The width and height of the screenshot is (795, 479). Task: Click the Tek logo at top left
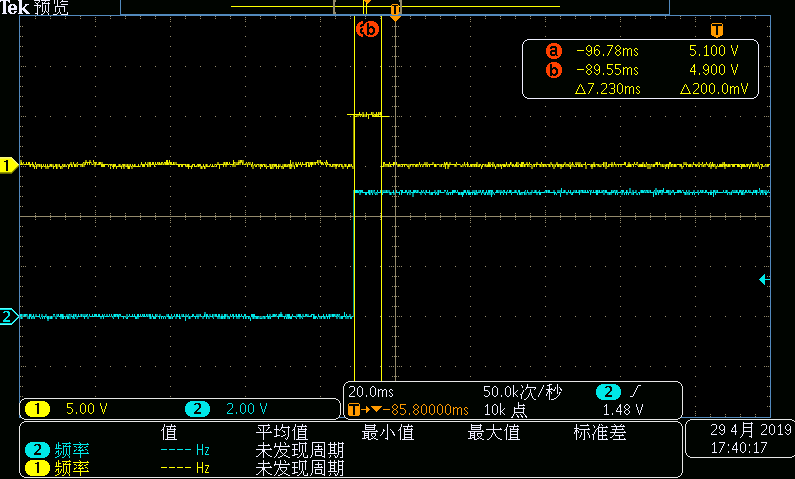tap(15, 7)
